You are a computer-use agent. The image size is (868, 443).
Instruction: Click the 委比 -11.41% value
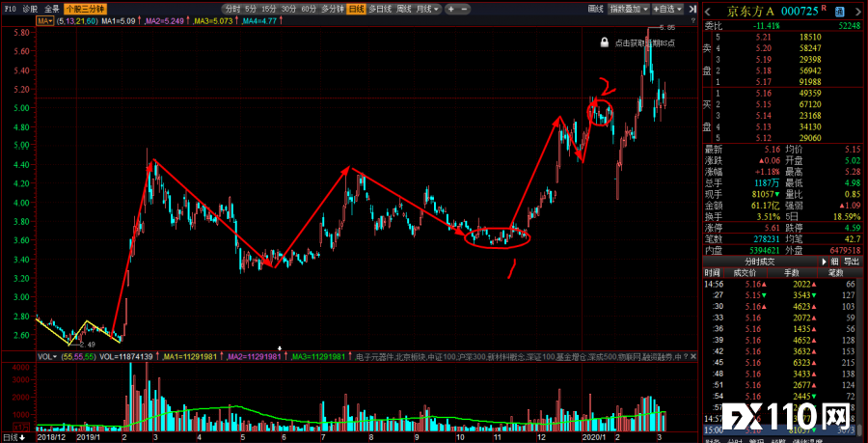click(x=766, y=25)
